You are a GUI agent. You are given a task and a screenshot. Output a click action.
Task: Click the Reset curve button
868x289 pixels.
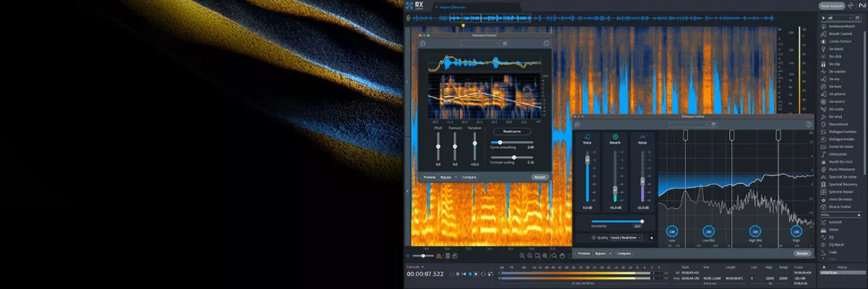click(512, 131)
